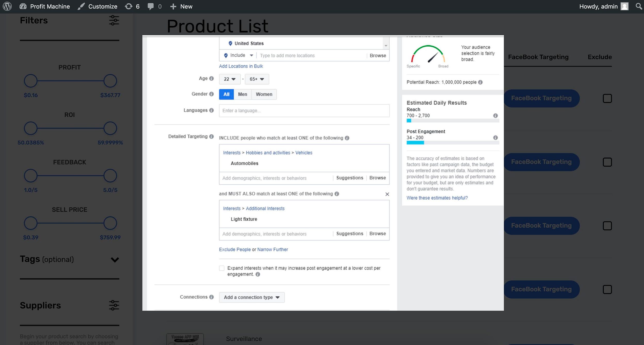The height and width of the screenshot is (345, 644).
Task: Click the Narrow Further link
Action: [272, 249]
